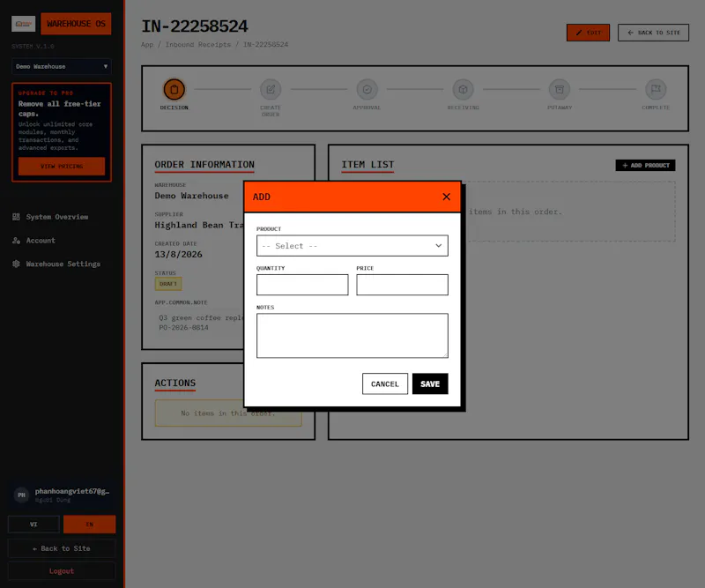The width and height of the screenshot is (705, 588).
Task: Switch language to VI
Action: pyautogui.click(x=33, y=525)
